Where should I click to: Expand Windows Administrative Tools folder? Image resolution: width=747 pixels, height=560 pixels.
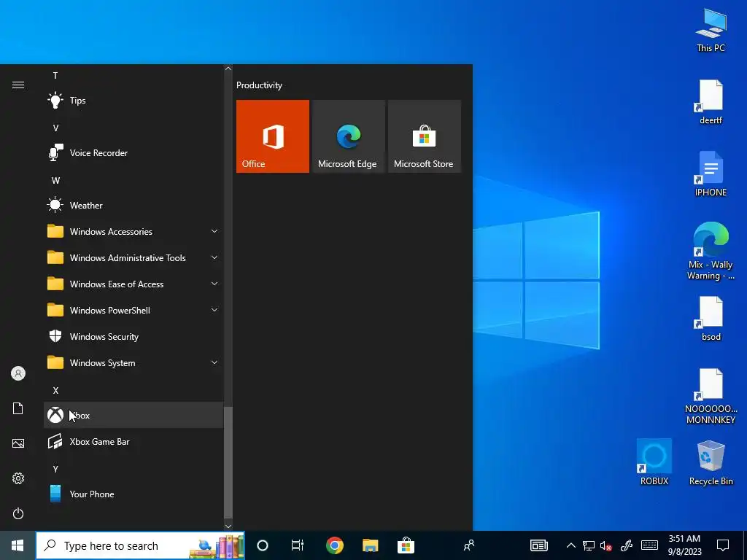(x=133, y=257)
